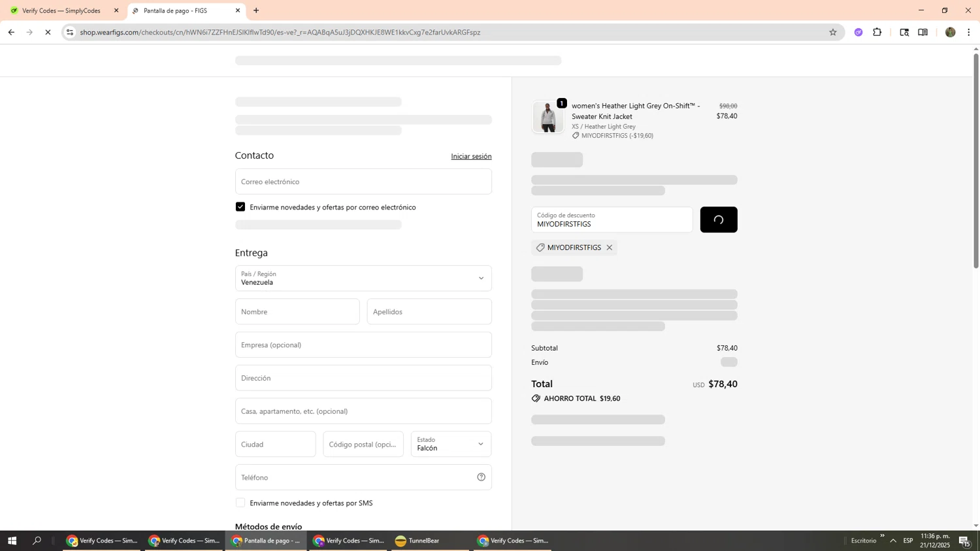
Task: View site information icon in address bar
Action: pos(70,32)
